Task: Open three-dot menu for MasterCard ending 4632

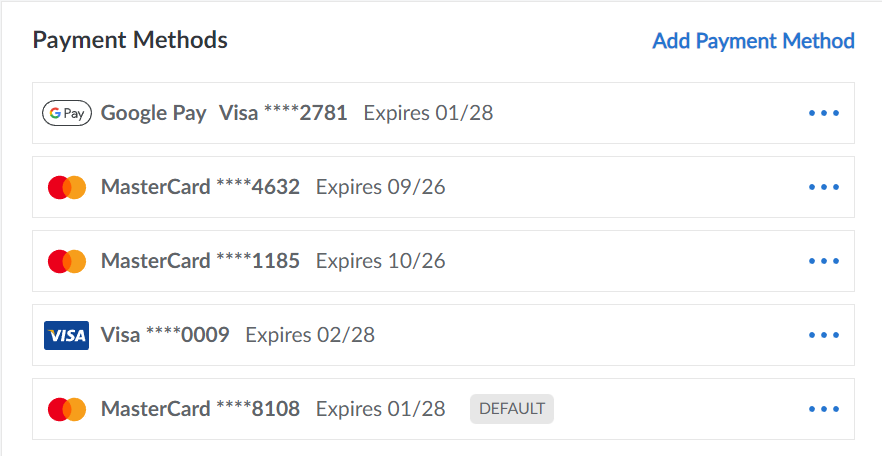Action: (x=823, y=187)
